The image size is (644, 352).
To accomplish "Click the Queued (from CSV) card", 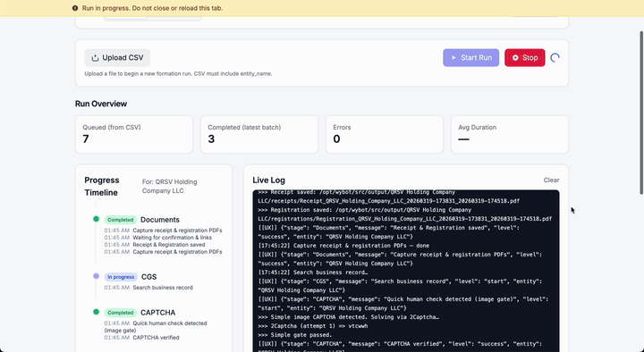I will [134, 135].
